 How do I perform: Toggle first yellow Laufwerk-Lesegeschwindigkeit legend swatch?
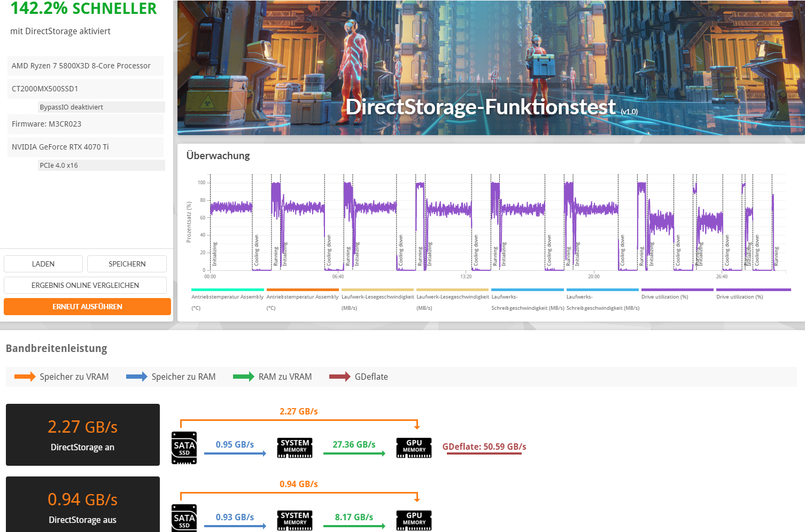coord(377,290)
